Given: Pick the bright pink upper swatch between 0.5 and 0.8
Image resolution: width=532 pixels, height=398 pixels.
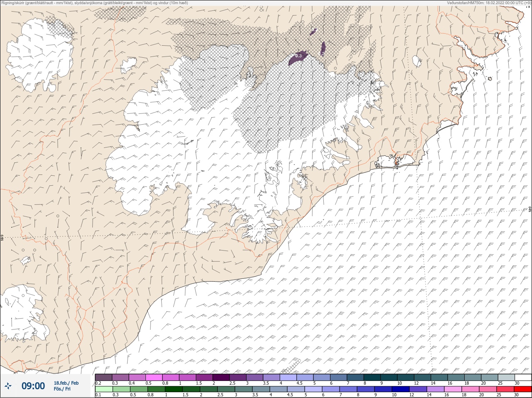Looking at the screenshot, I should pyautogui.click(x=154, y=377).
